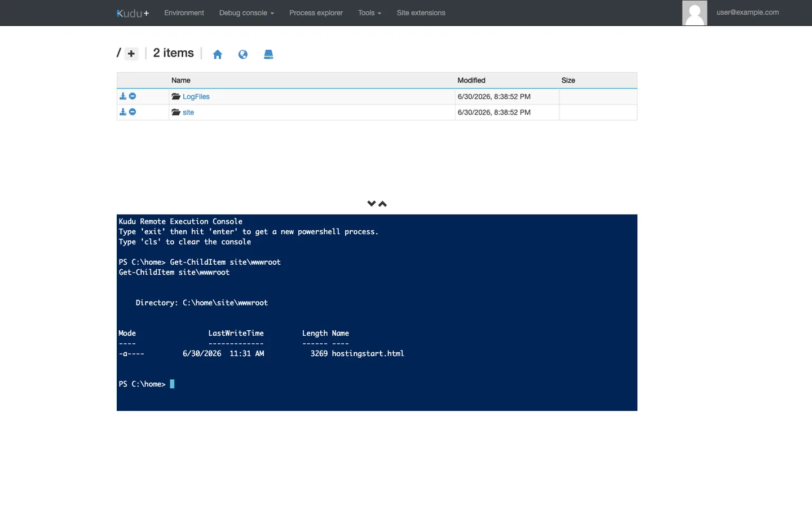Open the site folder link

pyautogui.click(x=188, y=112)
